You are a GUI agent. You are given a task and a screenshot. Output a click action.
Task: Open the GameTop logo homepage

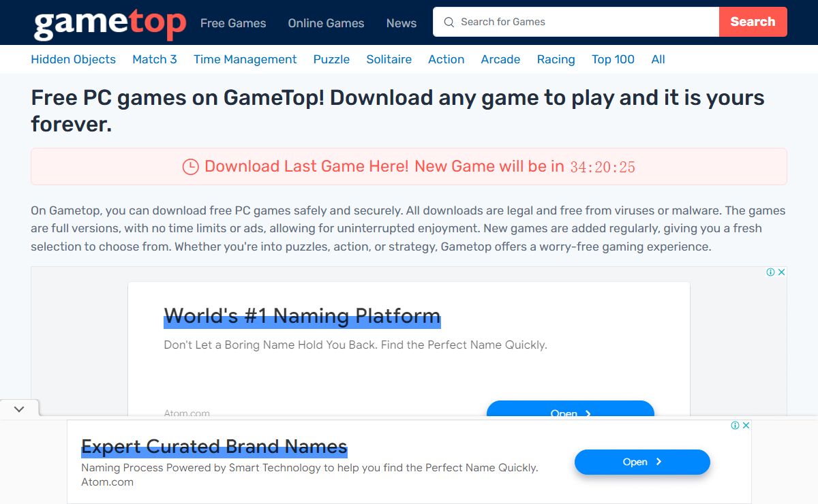[110, 23]
